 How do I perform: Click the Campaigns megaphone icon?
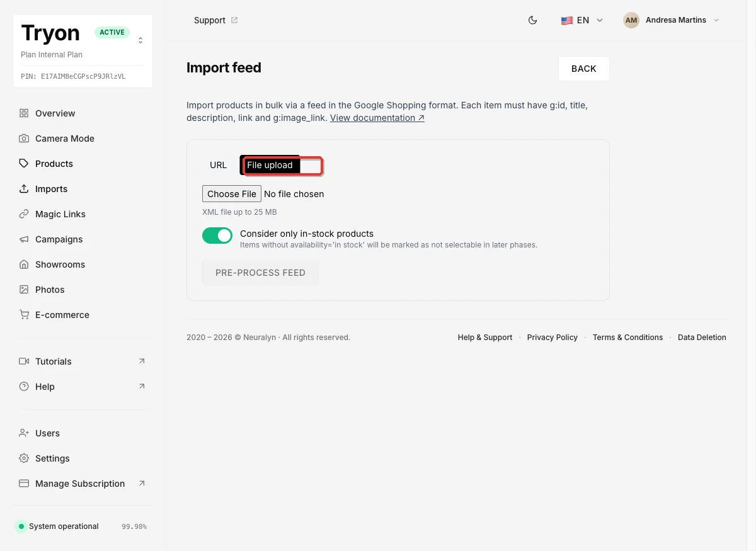24,239
